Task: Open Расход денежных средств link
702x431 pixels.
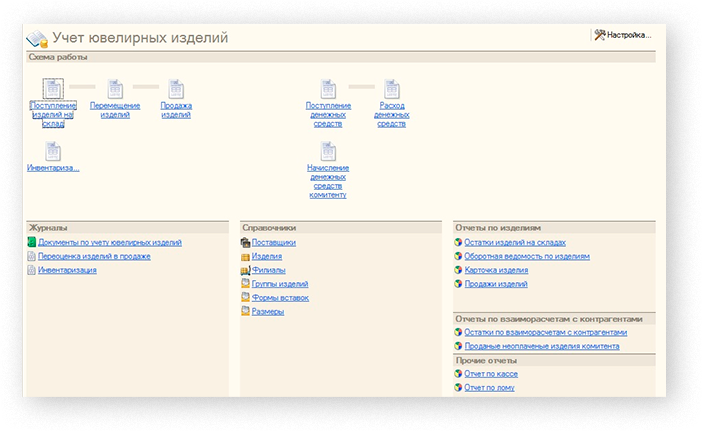Action: pos(392,115)
